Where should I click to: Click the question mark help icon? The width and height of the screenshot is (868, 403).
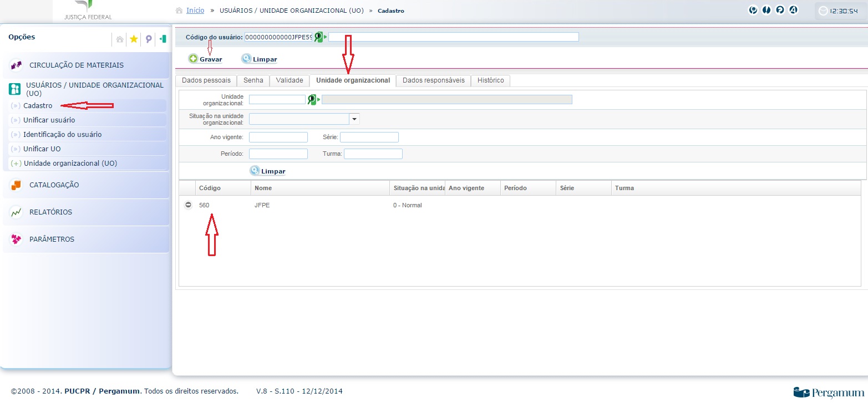coord(780,9)
